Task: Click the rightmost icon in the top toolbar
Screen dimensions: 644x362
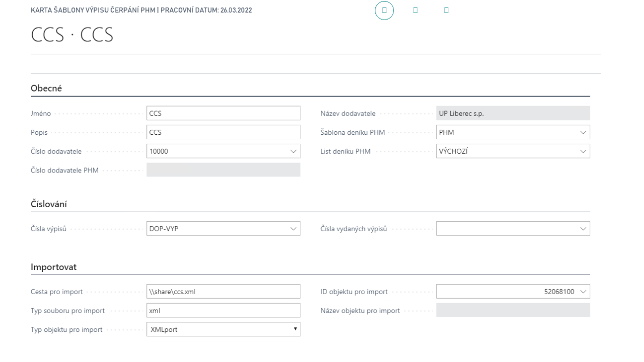Action: 446,11
